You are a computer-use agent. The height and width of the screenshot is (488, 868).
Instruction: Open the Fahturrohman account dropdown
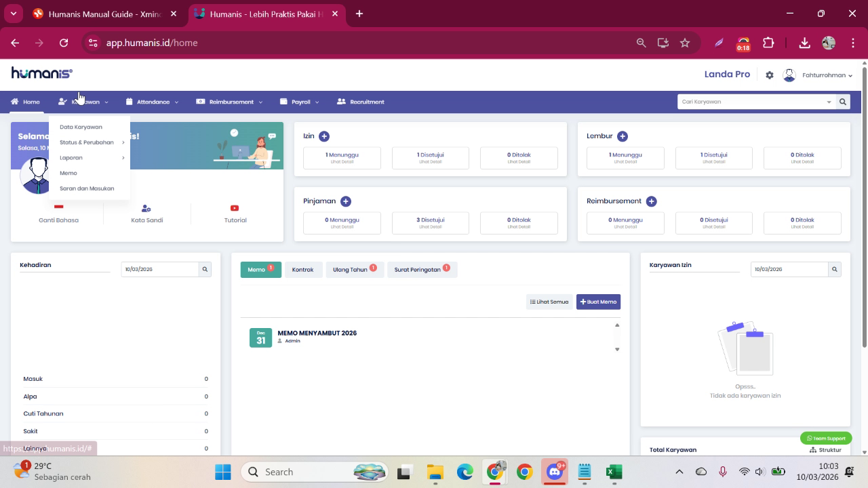827,75
